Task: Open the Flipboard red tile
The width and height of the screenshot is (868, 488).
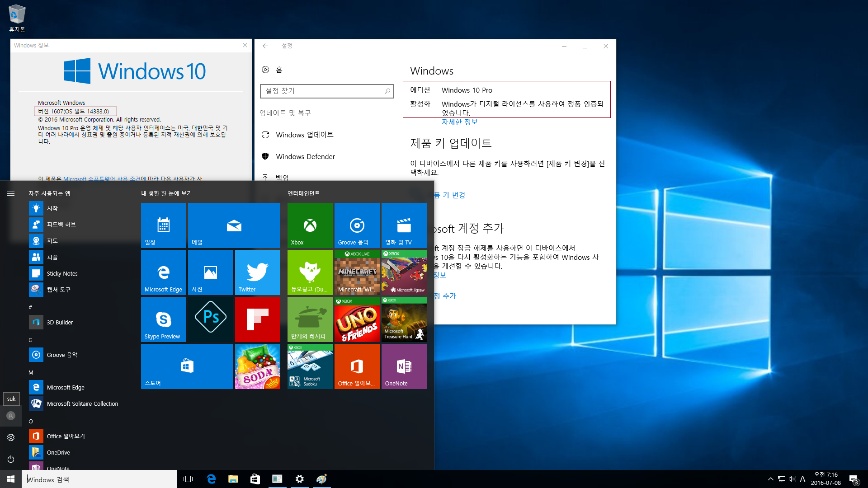Action: pyautogui.click(x=258, y=319)
